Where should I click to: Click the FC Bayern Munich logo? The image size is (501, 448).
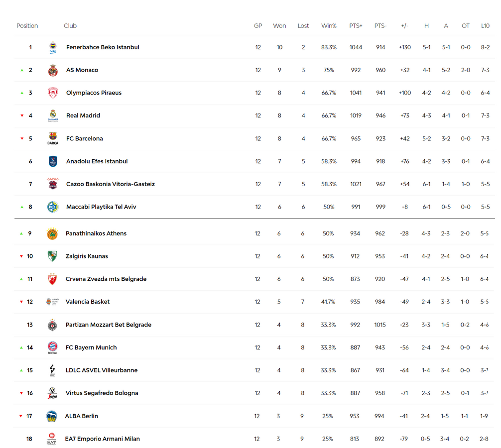click(x=52, y=347)
